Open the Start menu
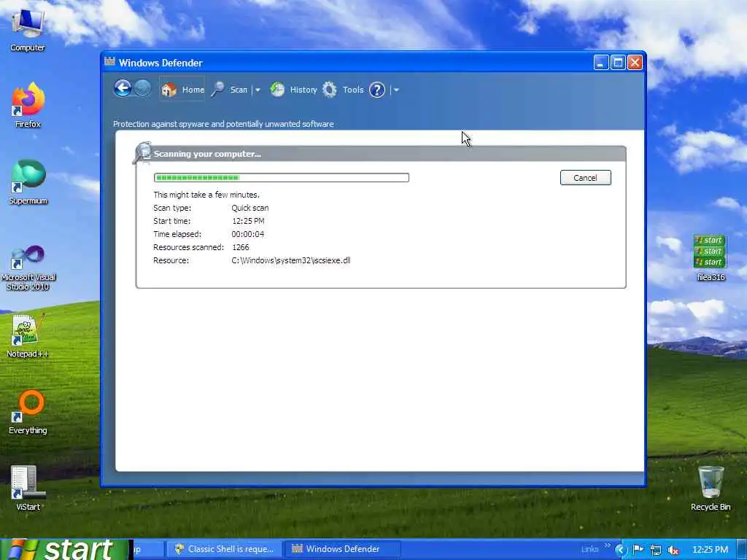The image size is (747, 560). (65, 550)
